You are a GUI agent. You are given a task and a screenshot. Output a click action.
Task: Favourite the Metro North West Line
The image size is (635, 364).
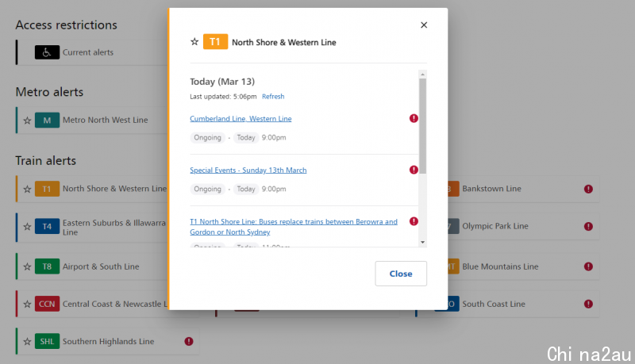coord(27,120)
